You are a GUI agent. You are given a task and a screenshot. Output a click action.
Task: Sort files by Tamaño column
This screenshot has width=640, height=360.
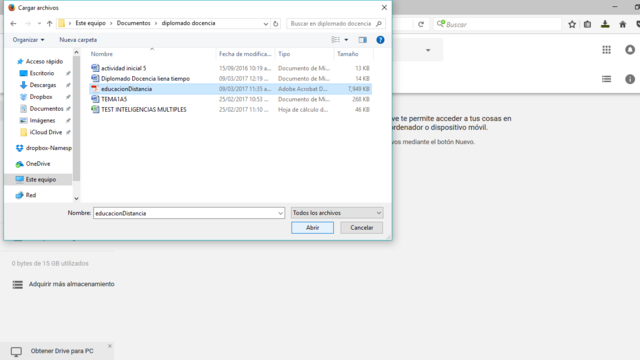(348, 54)
